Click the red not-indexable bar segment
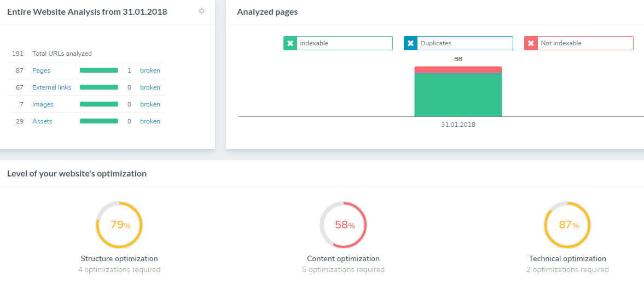The width and height of the screenshot is (644, 283). tap(458, 69)
